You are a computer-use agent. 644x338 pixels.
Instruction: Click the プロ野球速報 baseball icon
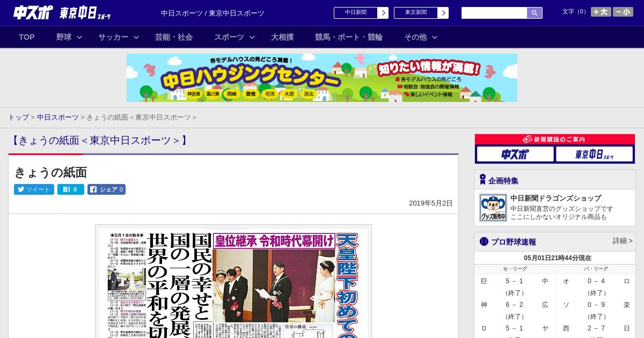(484, 241)
